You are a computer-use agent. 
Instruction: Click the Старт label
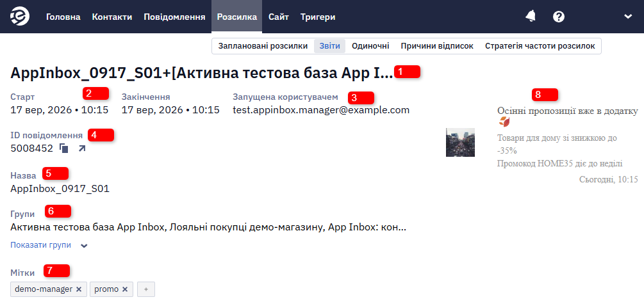click(22, 97)
